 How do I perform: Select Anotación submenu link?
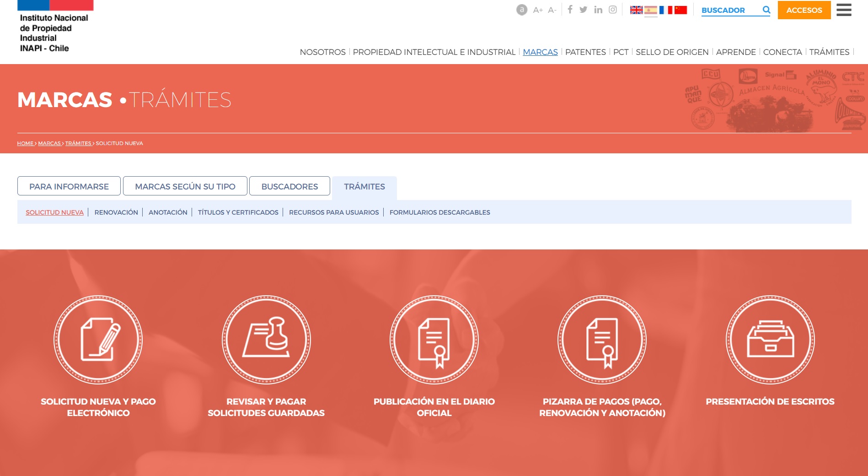click(168, 212)
